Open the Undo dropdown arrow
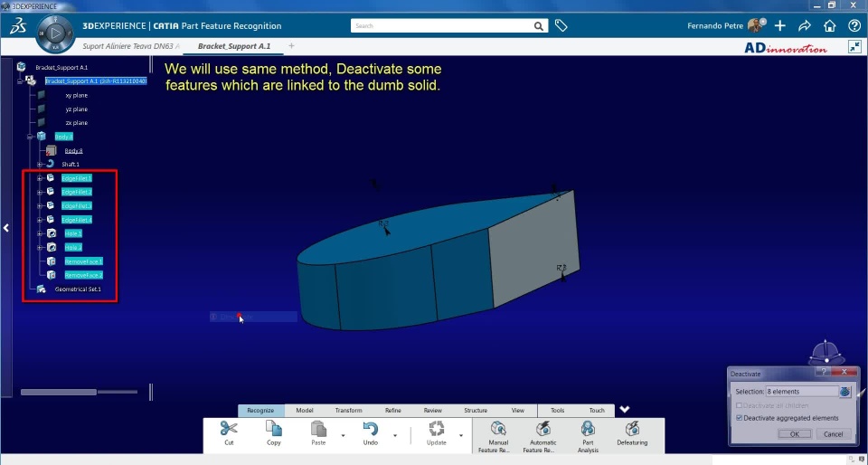868x465 pixels. (x=395, y=436)
